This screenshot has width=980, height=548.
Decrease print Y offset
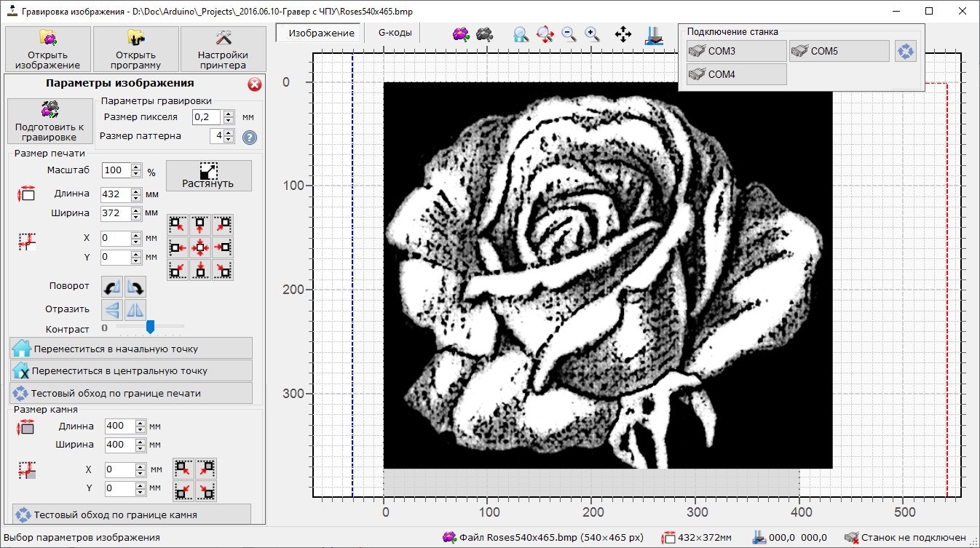pos(136,261)
